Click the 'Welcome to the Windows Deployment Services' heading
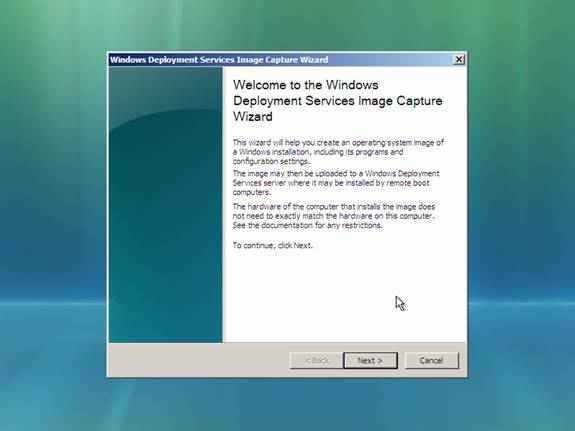575x431 pixels. point(337,101)
